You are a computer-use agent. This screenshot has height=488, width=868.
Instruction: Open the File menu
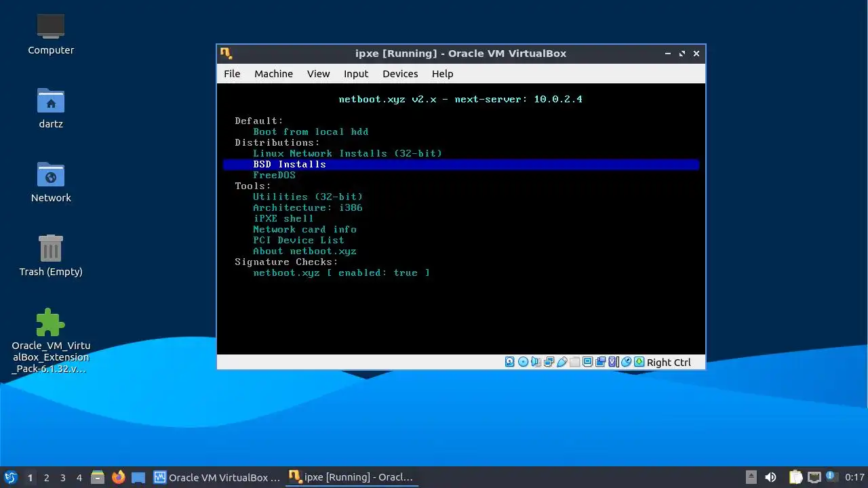click(x=232, y=74)
